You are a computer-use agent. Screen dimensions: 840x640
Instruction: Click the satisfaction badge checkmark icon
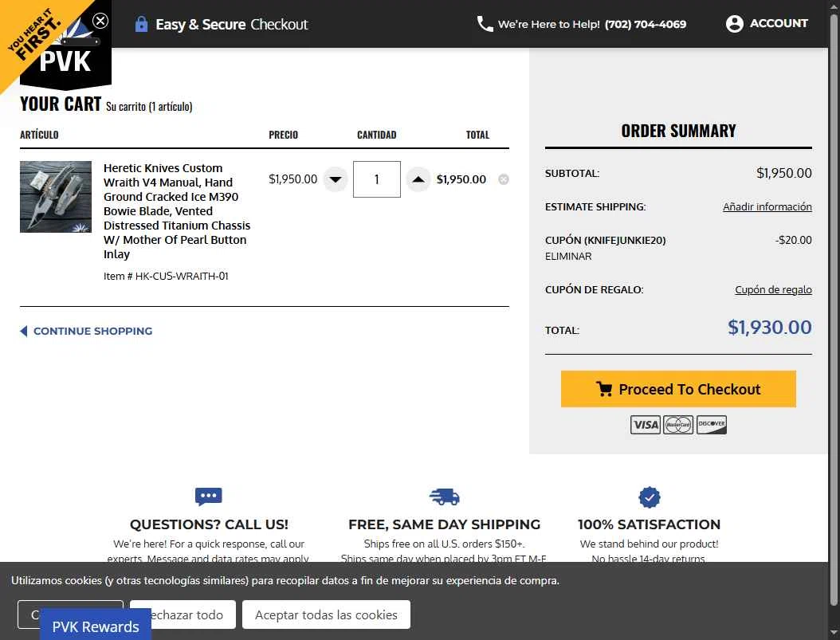point(650,497)
